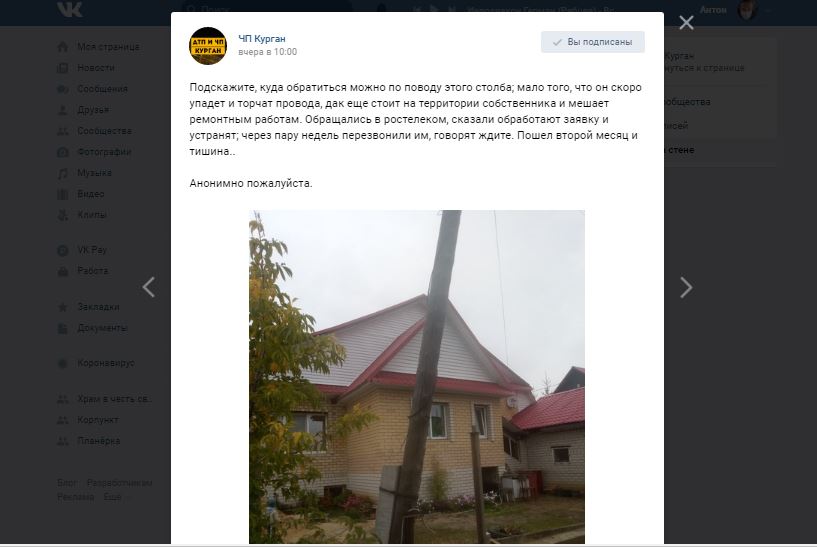Open Сообщения messages icon
This screenshot has width=817, height=547.
[63, 89]
